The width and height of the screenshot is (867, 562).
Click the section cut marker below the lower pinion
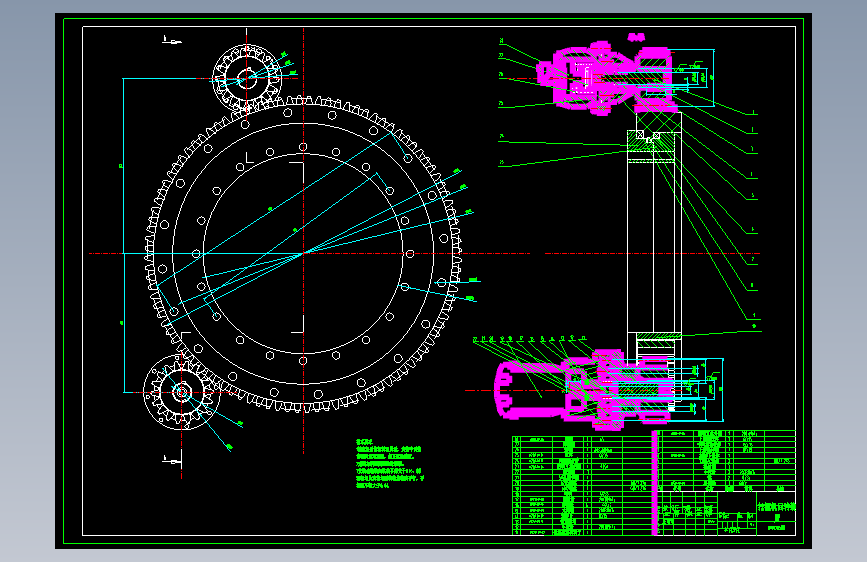pyautogui.click(x=171, y=460)
